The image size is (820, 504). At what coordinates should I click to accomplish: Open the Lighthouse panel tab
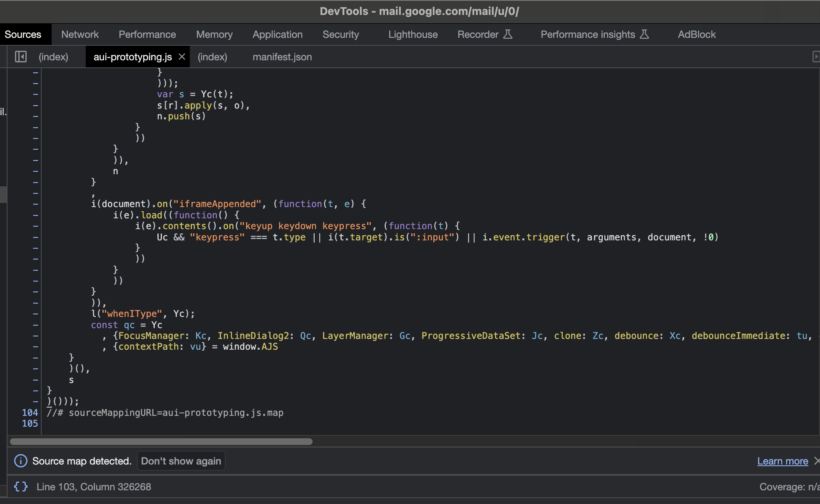click(413, 35)
